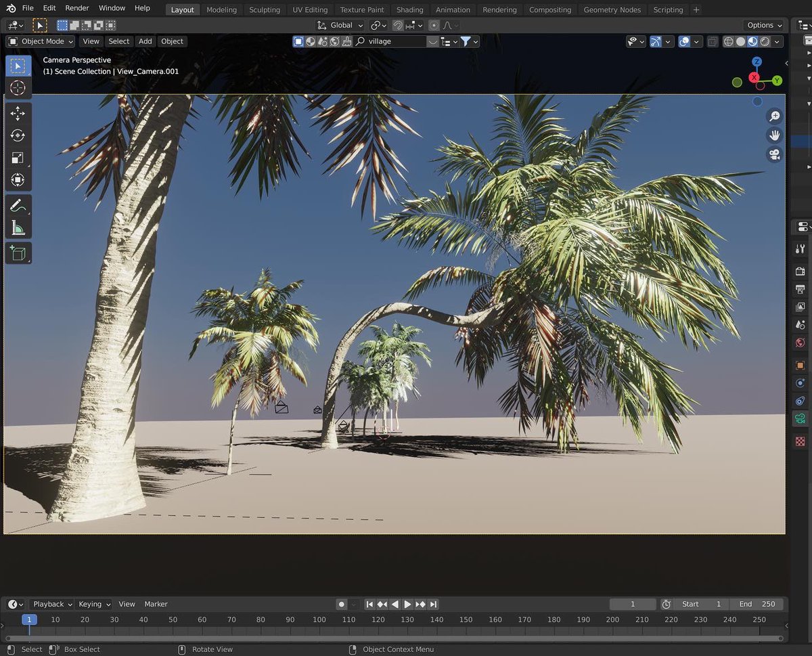Clear the village search filter text

click(433, 41)
